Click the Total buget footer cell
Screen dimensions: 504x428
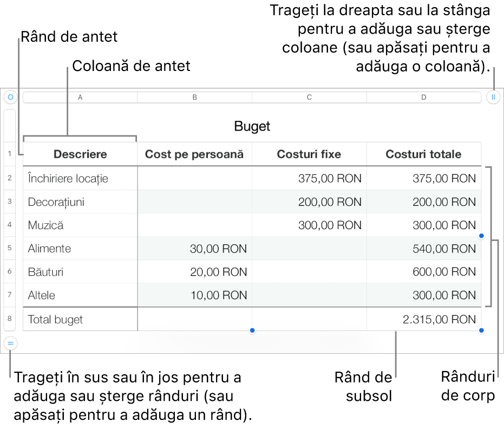(80, 319)
